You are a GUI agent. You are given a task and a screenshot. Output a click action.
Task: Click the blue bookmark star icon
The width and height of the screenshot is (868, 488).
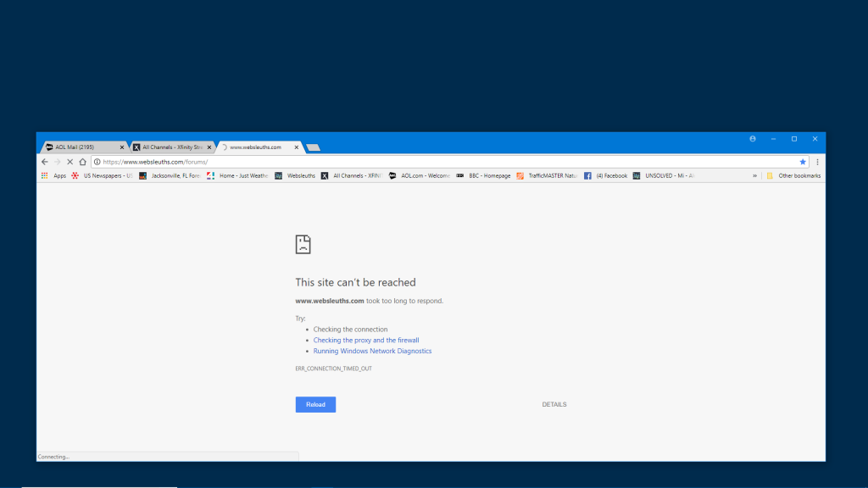pos(803,162)
